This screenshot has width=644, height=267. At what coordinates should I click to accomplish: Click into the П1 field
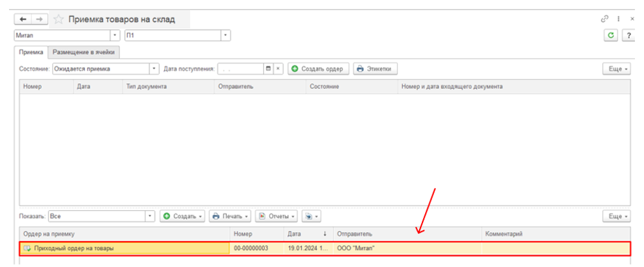(x=173, y=35)
